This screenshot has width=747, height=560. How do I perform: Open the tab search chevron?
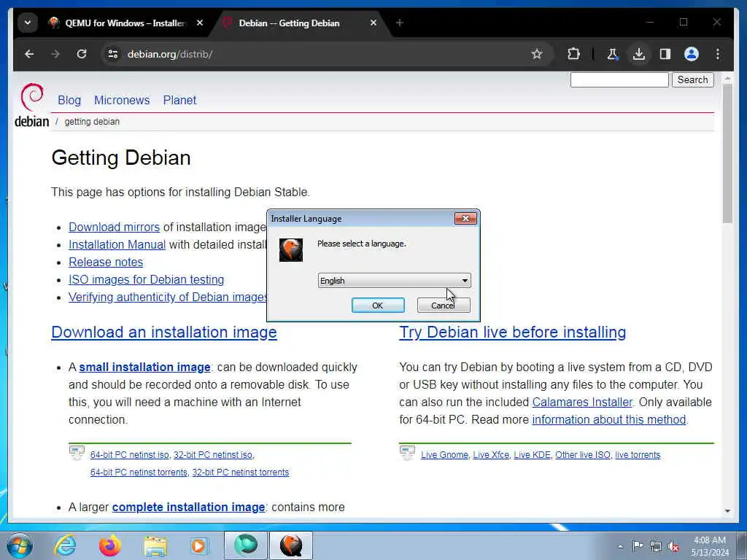[28, 23]
